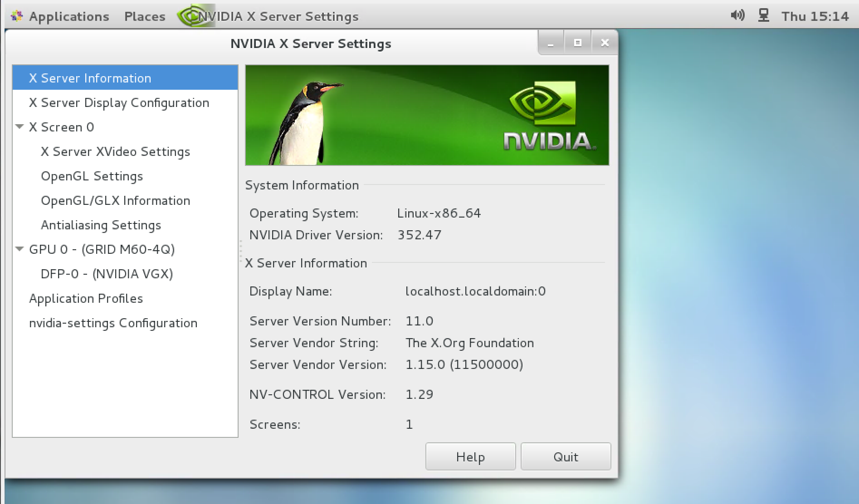Open the Places menu
Viewport: 859px width, 504px height.
(144, 15)
